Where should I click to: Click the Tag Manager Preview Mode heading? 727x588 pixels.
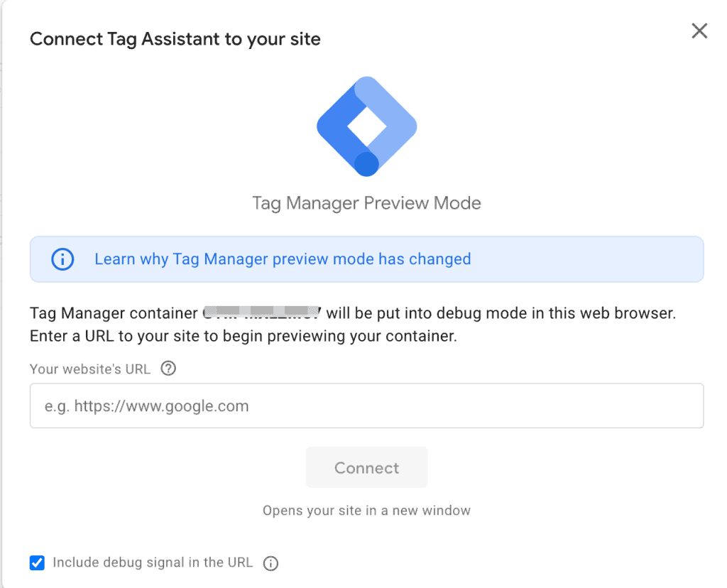click(x=366, y=203)
